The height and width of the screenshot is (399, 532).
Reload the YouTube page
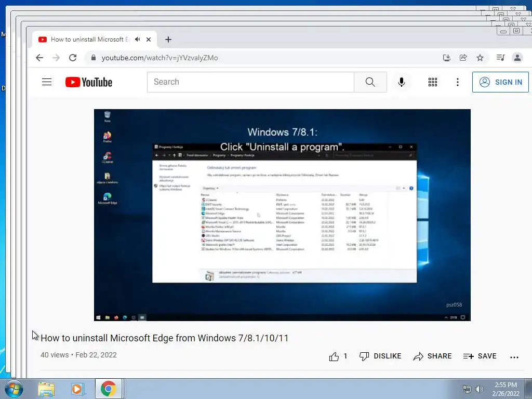tap(73, 58)
